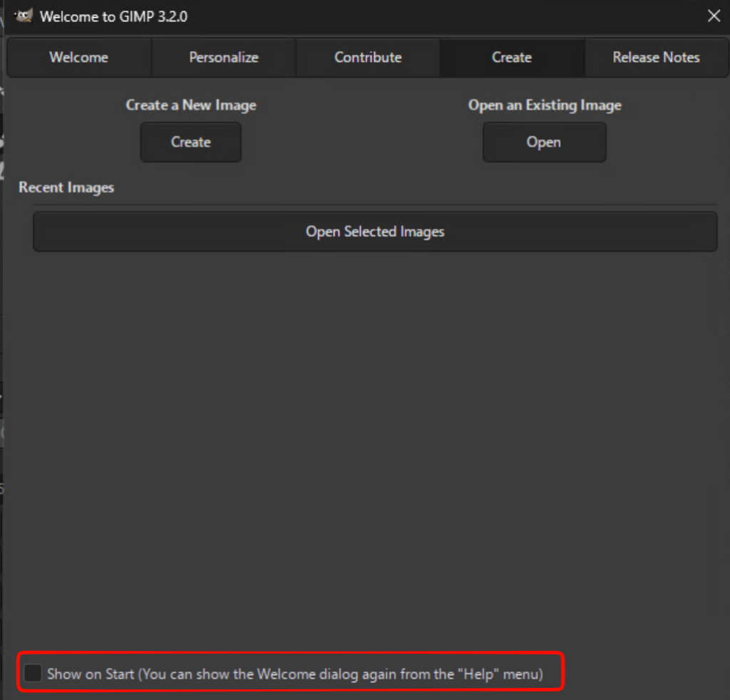Image resolution: width=730 pixels, height=700 pixels.
Task: Click the Recent Images heading
Action: coord(66,187)
